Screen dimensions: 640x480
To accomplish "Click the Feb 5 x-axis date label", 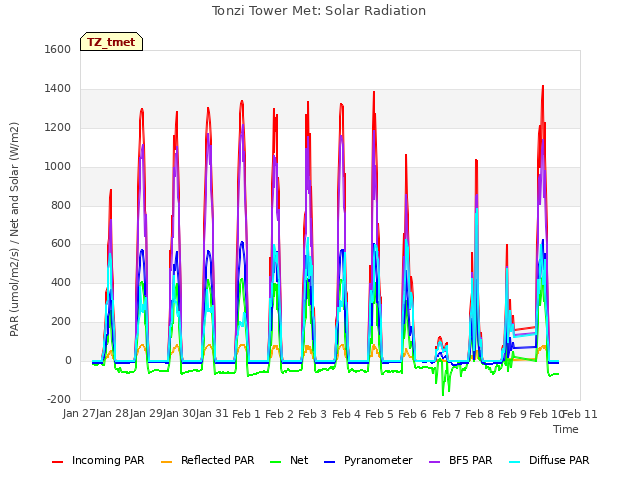I will click(379, 415).
